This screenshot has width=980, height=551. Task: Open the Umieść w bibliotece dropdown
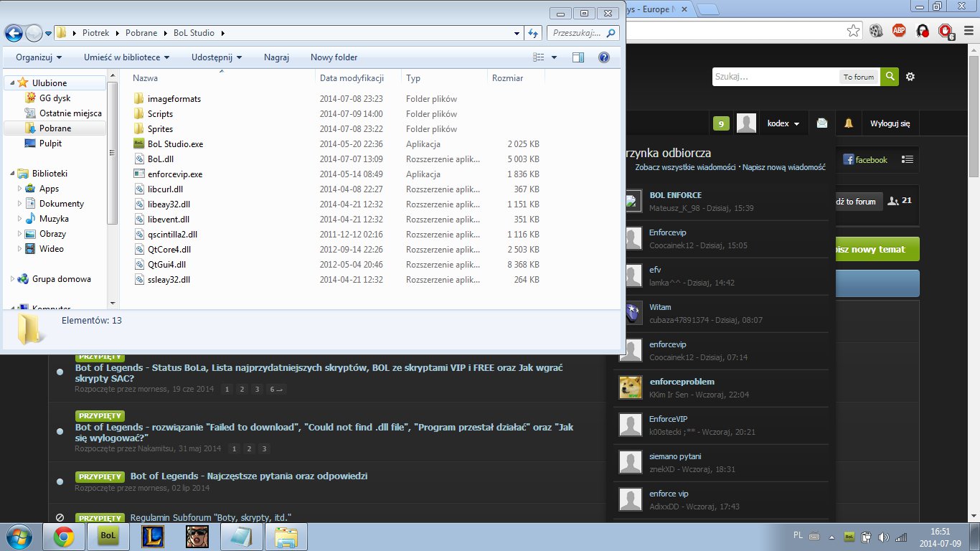click(x=126, y=57)
